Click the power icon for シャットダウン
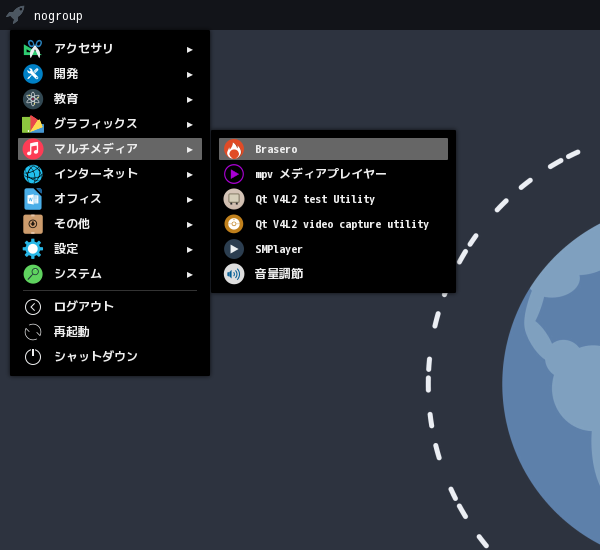This screenshot has height=550, width=600. tap(33, 357)
